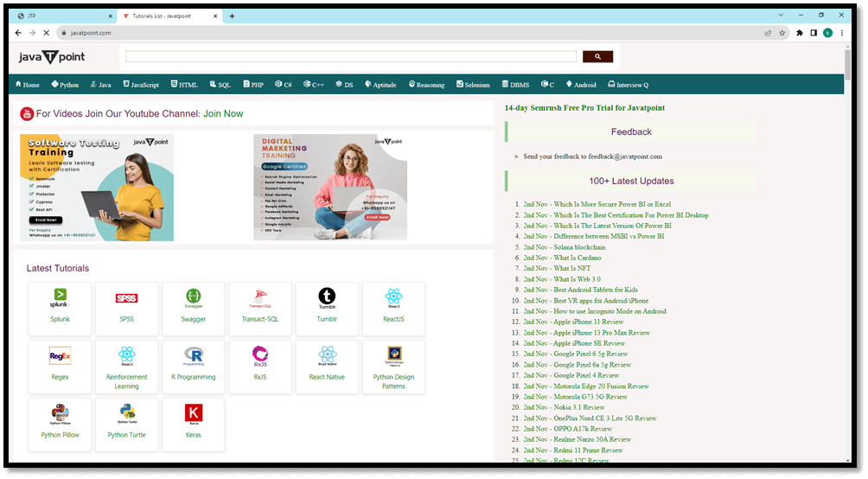Viewport: 868px width, 479px height.
Task: Bookmark this page with the star
Action: [782, 33]
